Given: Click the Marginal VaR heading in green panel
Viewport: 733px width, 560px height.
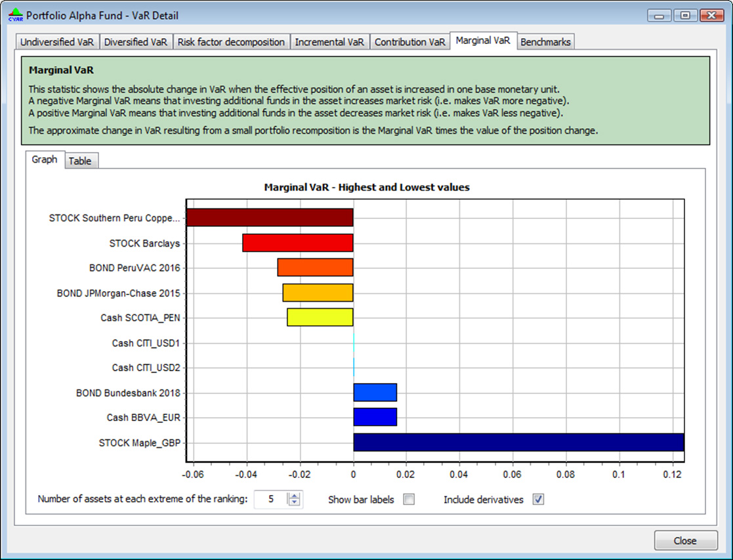Looking at the screenshot, I should click(61, 70).
